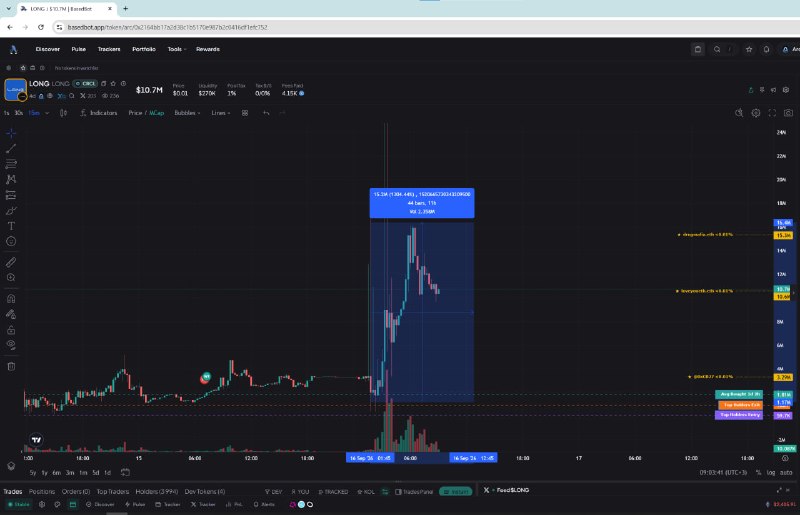This screenshot has width=800, height=515.
Task: Go to the Portfolio page
Action: coord(144,49)
